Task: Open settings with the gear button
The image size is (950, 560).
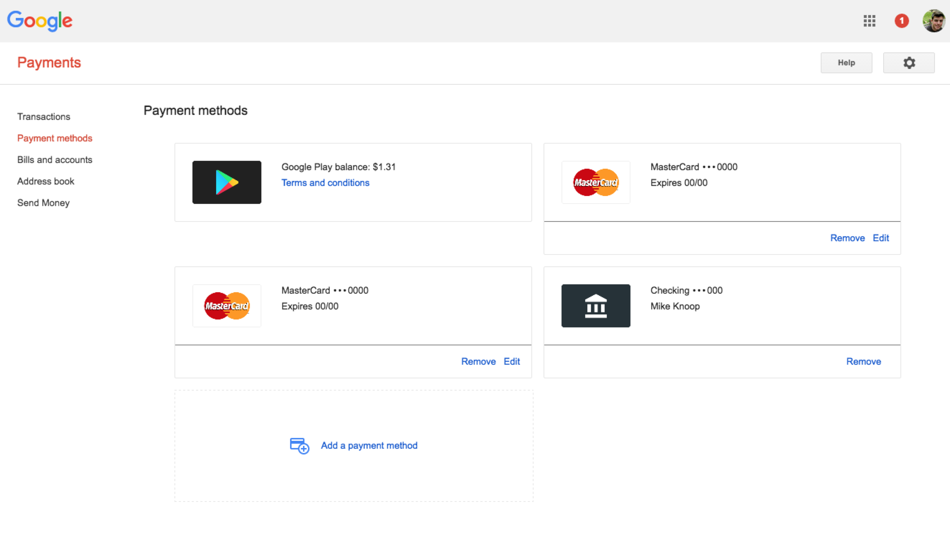Action: (909, 63)
